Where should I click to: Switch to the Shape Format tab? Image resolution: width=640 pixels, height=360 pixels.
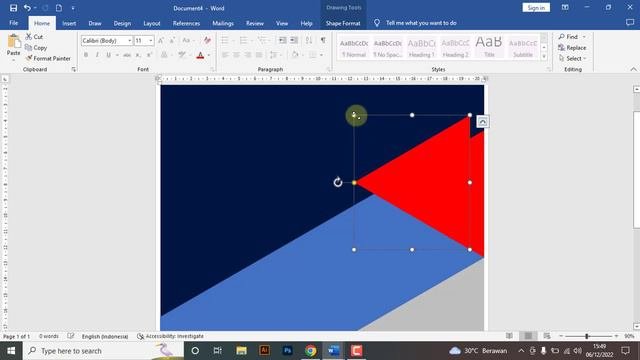point(343,23)
